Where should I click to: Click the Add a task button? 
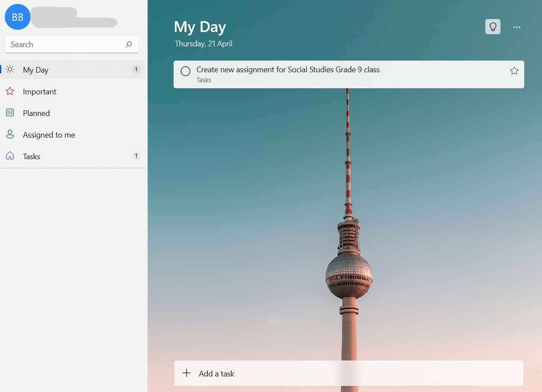pos(216,373)
